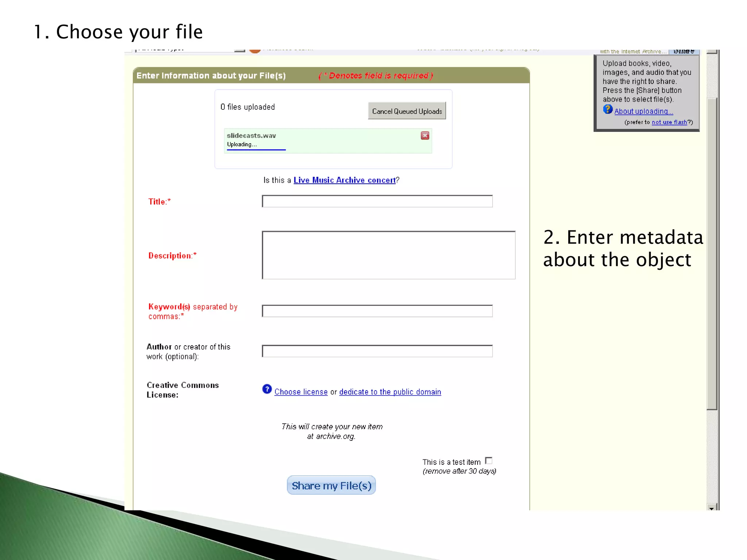
Task: Remove slidecasts.wav with the red X
Action: 425,136
